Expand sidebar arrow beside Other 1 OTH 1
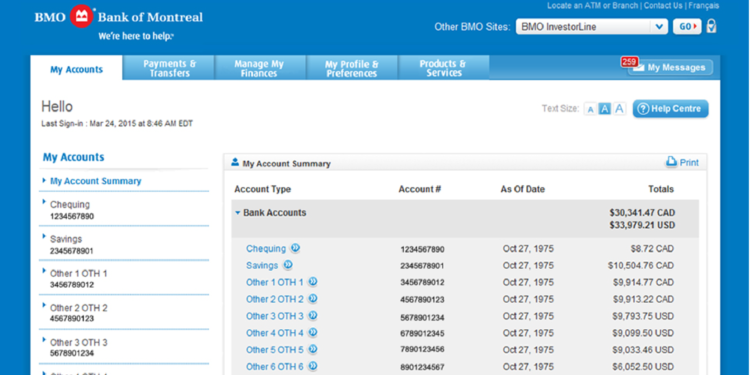Viewport: 750px width, 375px height. 44,271
